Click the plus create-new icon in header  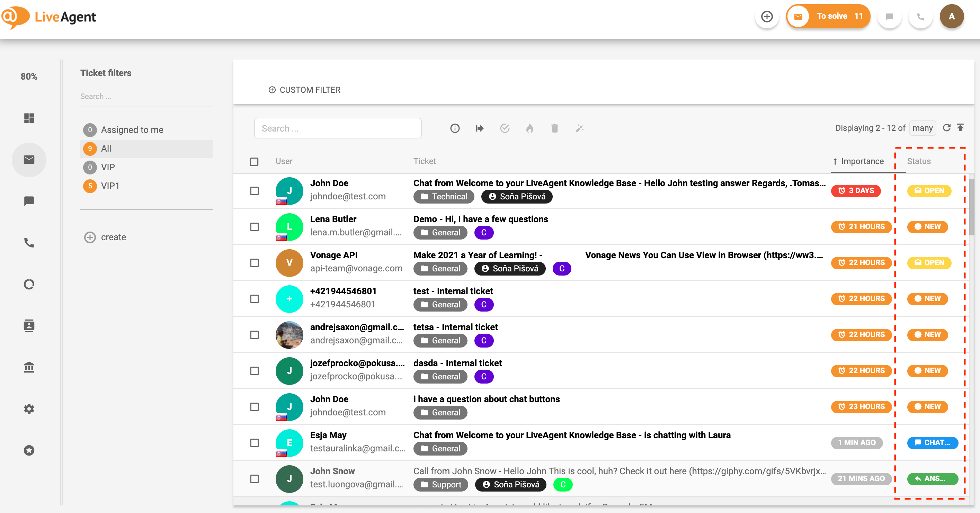767,16
